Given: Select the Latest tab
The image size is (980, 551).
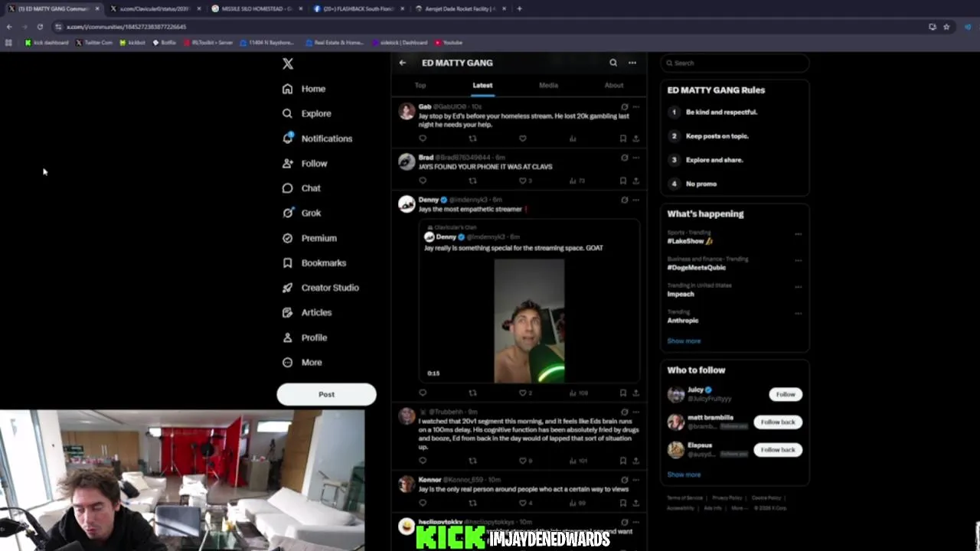Looking at the screenshot, I should point(482,86).
